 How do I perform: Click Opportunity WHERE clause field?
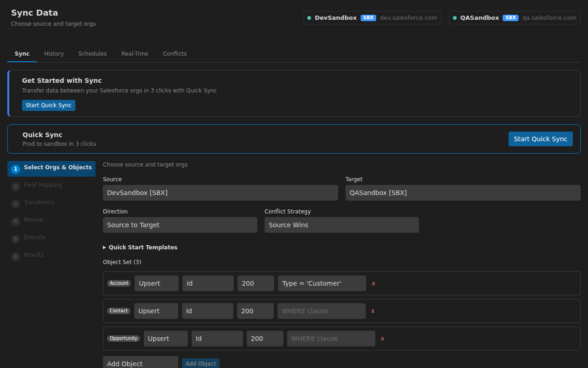click(331, 339)
